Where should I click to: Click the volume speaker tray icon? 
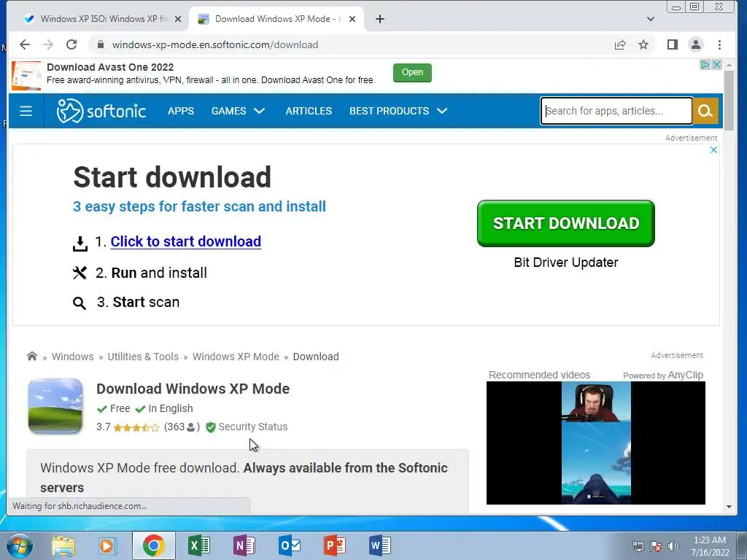point(673,546)
